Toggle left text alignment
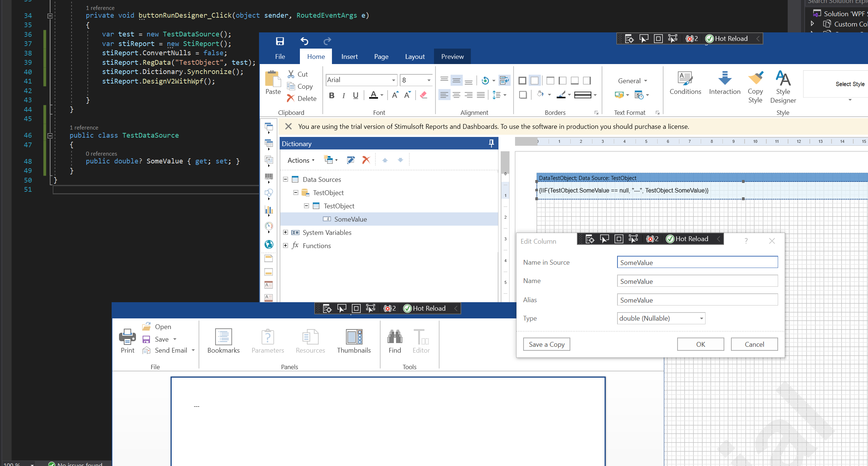The width and height of the screenshot is (868, 466). point(444,95)
